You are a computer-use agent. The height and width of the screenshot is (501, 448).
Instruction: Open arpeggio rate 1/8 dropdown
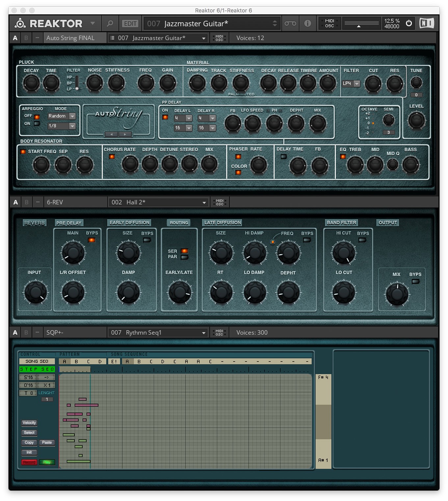click(x=62, y=126)
